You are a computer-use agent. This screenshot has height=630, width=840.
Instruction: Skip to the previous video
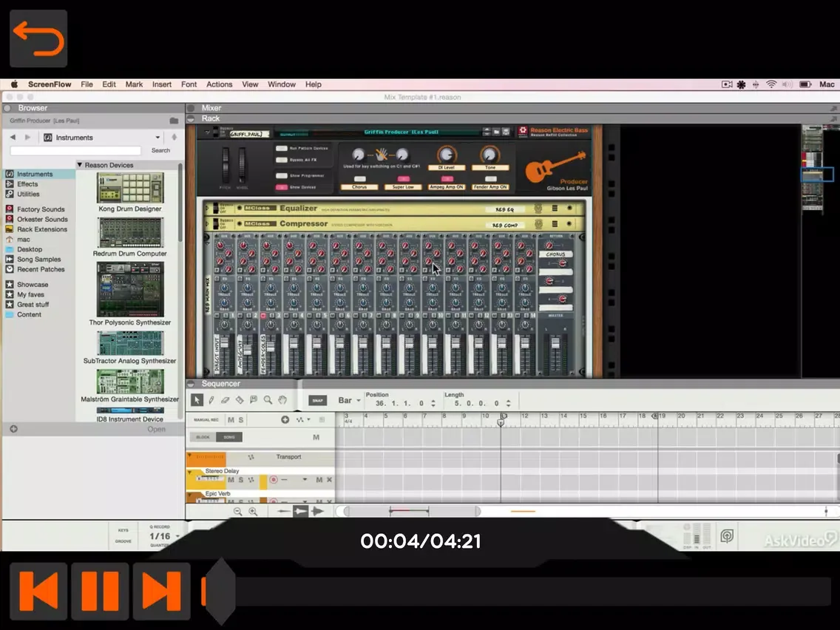38,592
